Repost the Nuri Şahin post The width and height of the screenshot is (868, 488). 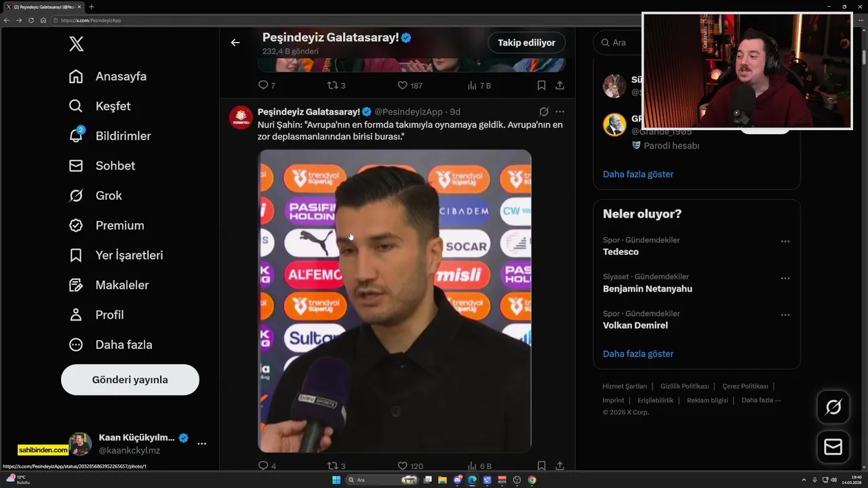pyautogui.click(x=336, y=466)
